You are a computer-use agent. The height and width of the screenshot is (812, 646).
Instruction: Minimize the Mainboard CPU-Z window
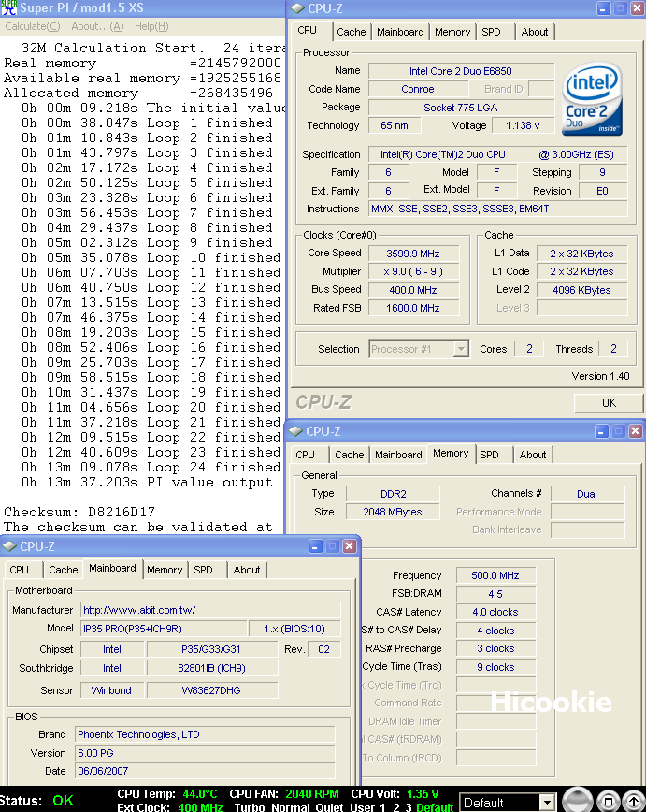point(316,545)
